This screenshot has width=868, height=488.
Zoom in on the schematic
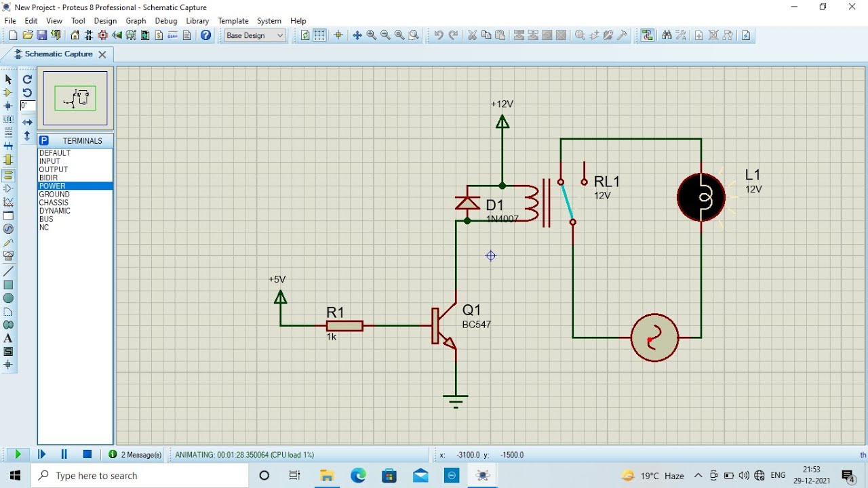372,35
